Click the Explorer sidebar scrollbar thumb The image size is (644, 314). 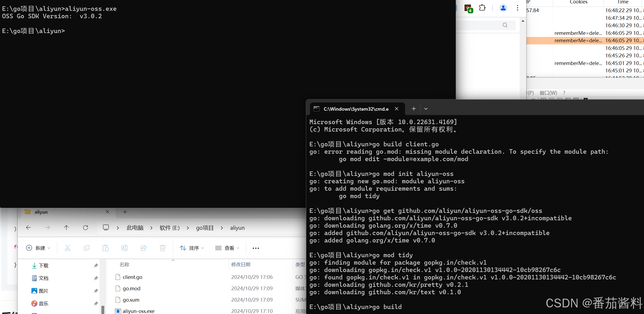point(103,310)
